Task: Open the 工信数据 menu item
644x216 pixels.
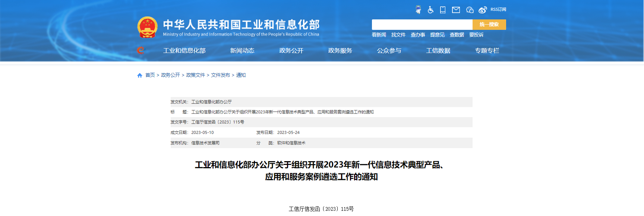Action: 438,50
